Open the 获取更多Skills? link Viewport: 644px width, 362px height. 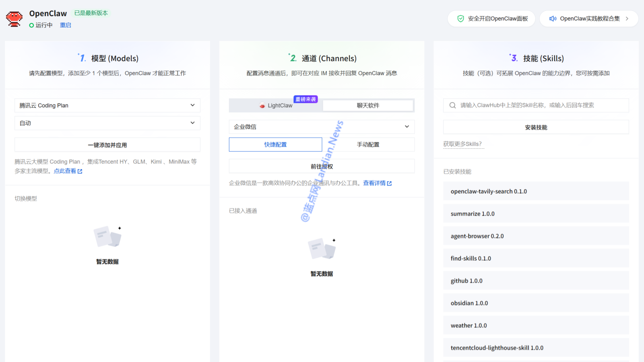pyautogui.click(x=462, y=144)
